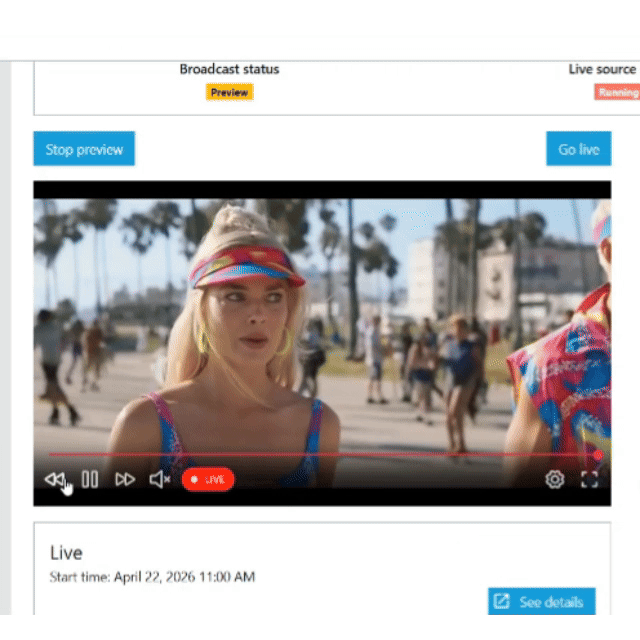Click the Stop preview button

84,149
